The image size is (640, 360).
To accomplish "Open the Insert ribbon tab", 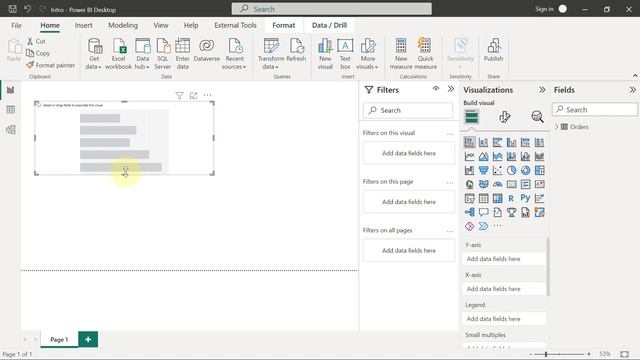I will (x=83, y=25).
